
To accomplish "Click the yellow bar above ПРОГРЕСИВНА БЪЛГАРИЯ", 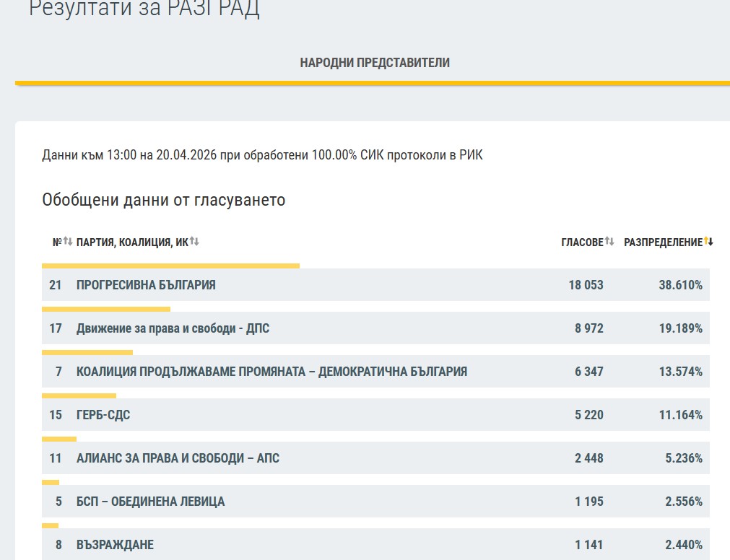I will (170, 266).
